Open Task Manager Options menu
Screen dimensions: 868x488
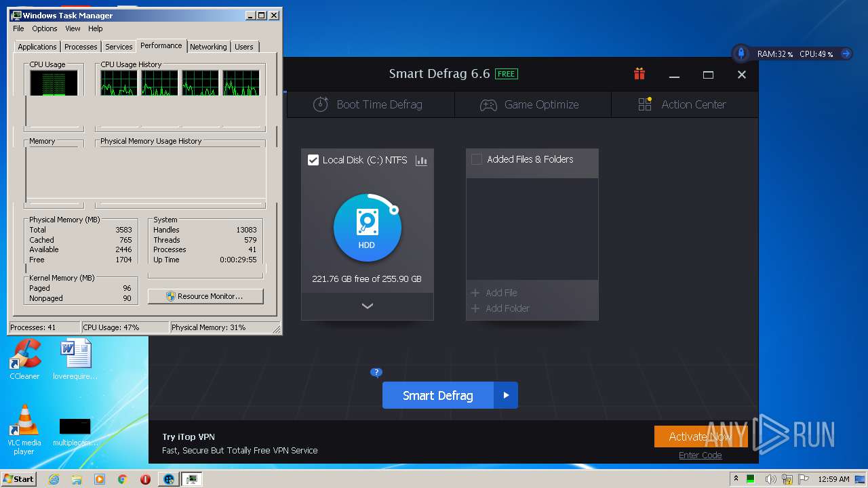[x=45, y=28]
